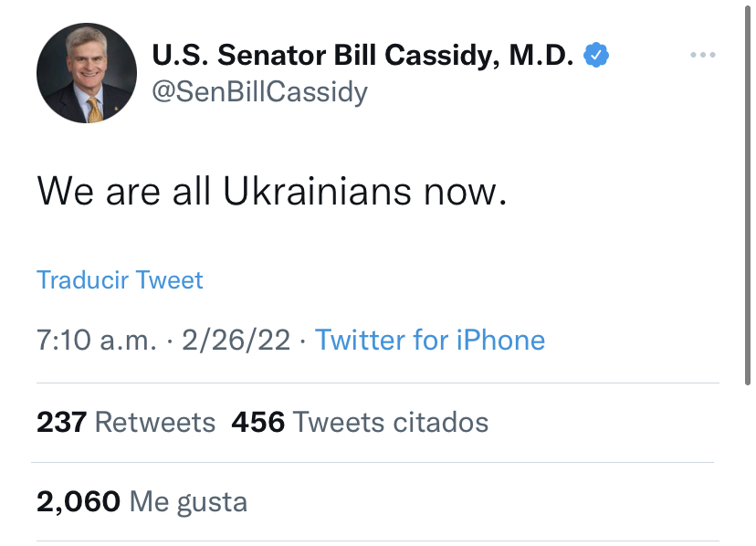
Task: View the 237 Retweets list
Action: pyautogui.click(x=126, y=422)
